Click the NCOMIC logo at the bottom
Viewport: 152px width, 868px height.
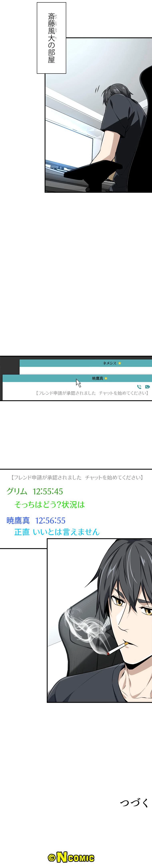[71, 857]
